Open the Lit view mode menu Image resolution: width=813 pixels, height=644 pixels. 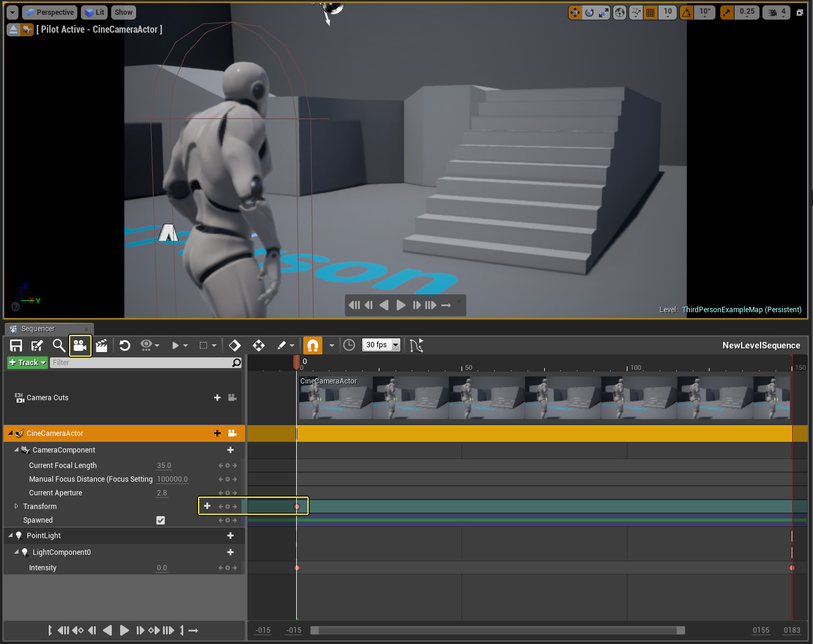pos(93,12)
